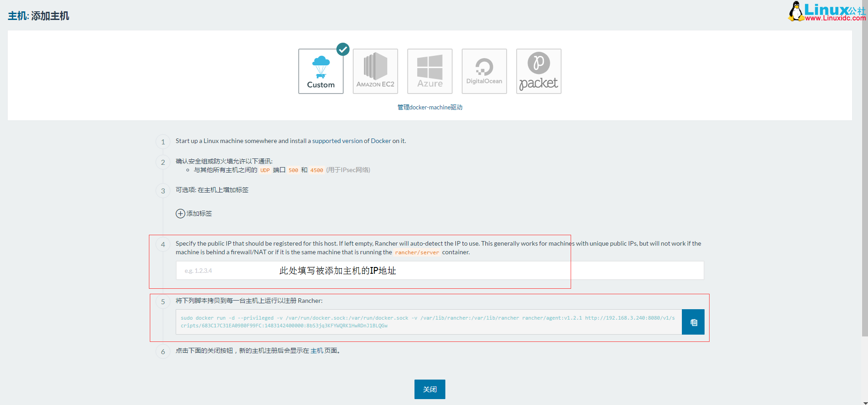This screenshot has height=405, width=868.
Task: Click the 500 port code label
Action: tap(293, 170)
